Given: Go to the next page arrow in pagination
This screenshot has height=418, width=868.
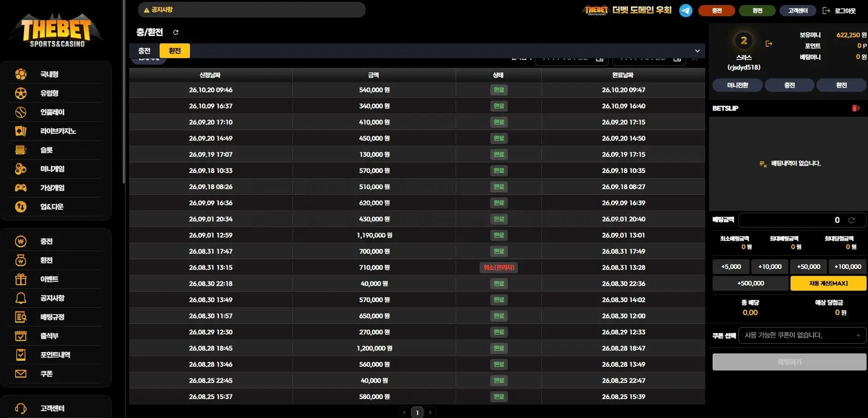Looking at the screenshot, I should click(x=430, y=412).
